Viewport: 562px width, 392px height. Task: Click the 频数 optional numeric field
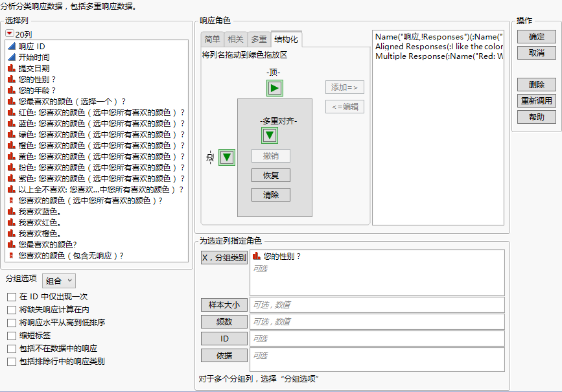pos(377,322)
